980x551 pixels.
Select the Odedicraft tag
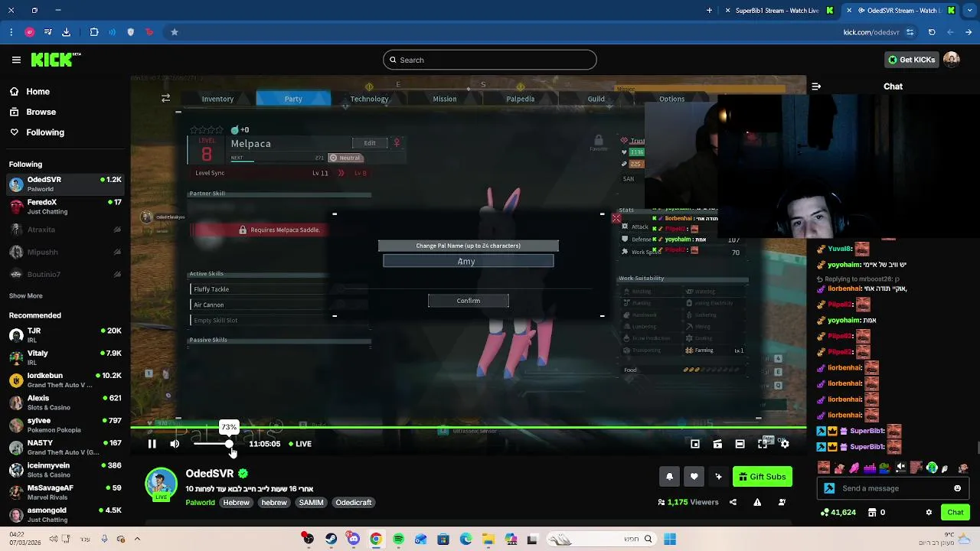pos(354,503)
